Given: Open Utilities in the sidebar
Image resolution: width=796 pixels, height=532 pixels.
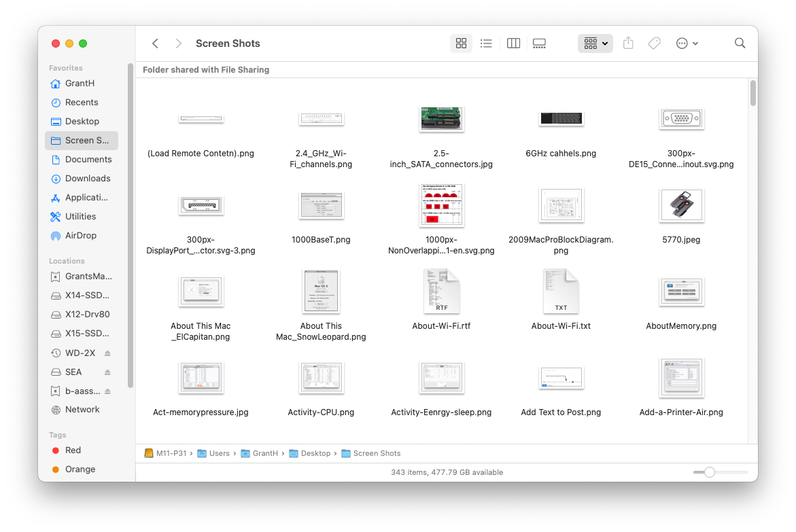Looking at the screenshot, I should tap(81, 217).
